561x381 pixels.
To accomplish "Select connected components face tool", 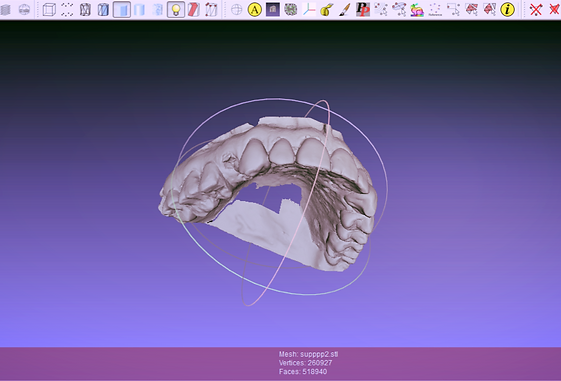I will (489, 10).
